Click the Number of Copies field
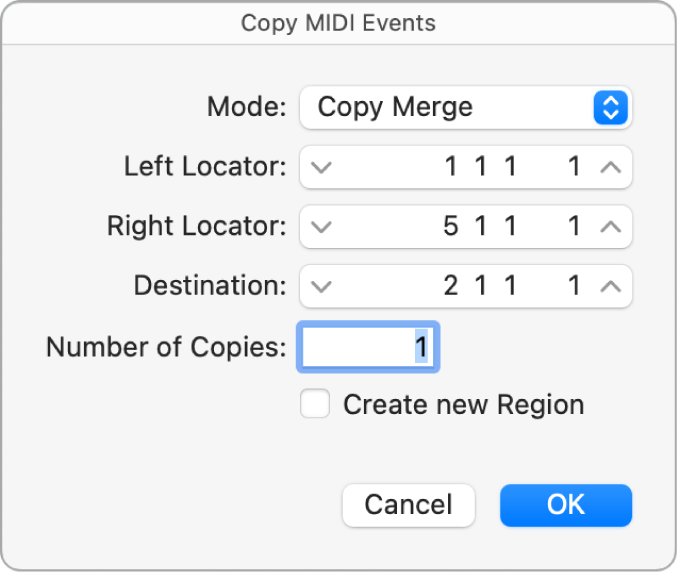Image resolution: width=678 pixels, height=572 pixels. pos(368,347)
